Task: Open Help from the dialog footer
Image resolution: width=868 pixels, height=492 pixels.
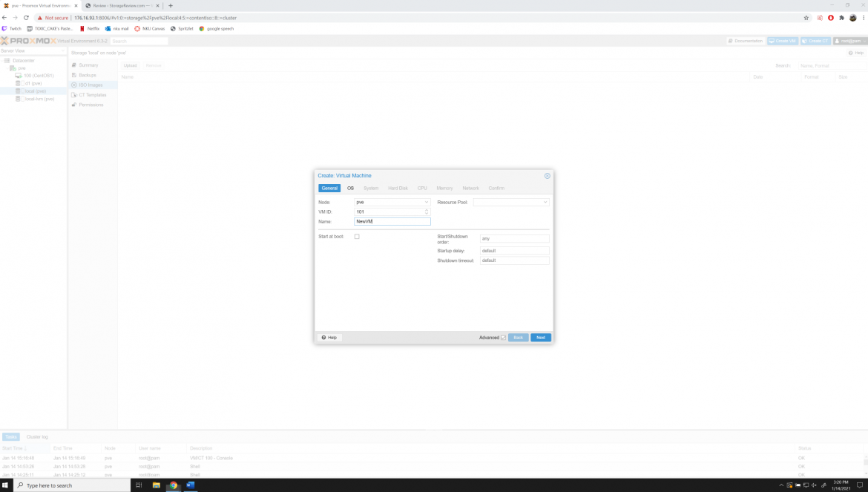Action: coord(329,338)
